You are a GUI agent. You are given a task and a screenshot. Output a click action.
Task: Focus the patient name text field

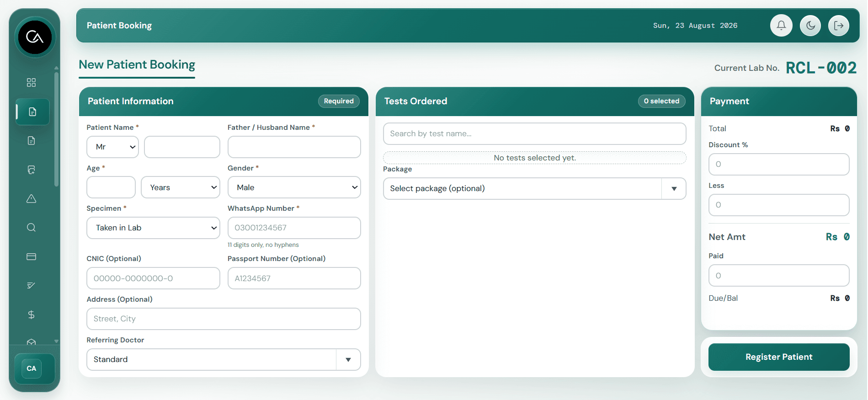click(x=182, y=147)
